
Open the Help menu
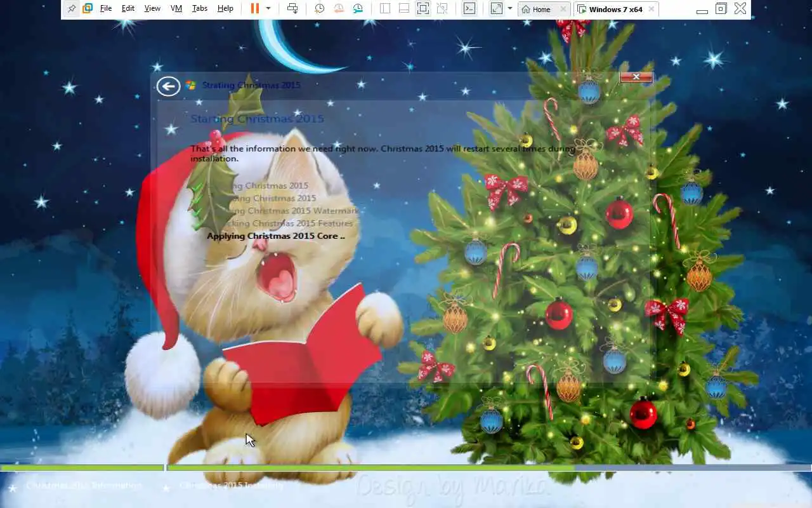tap(225, 9)
